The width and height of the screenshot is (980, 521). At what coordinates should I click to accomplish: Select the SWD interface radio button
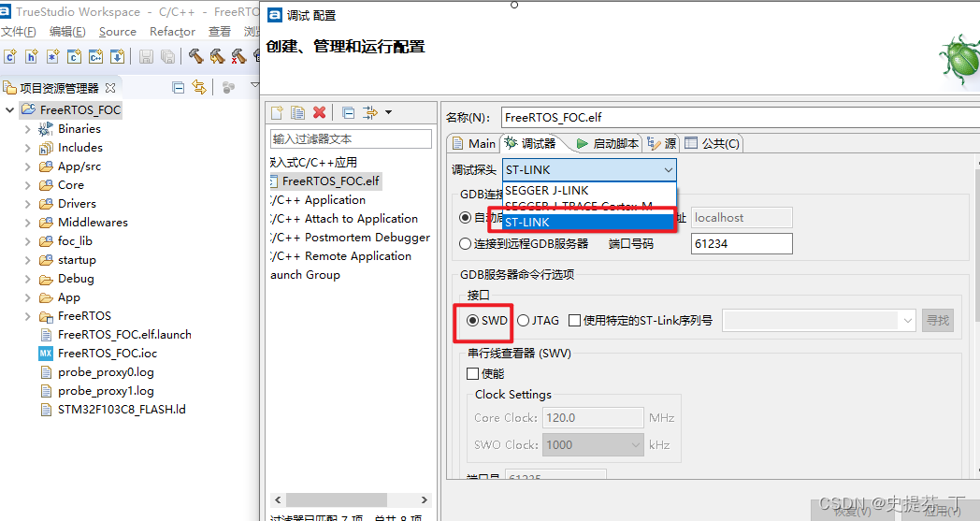(x=472, y=320)
